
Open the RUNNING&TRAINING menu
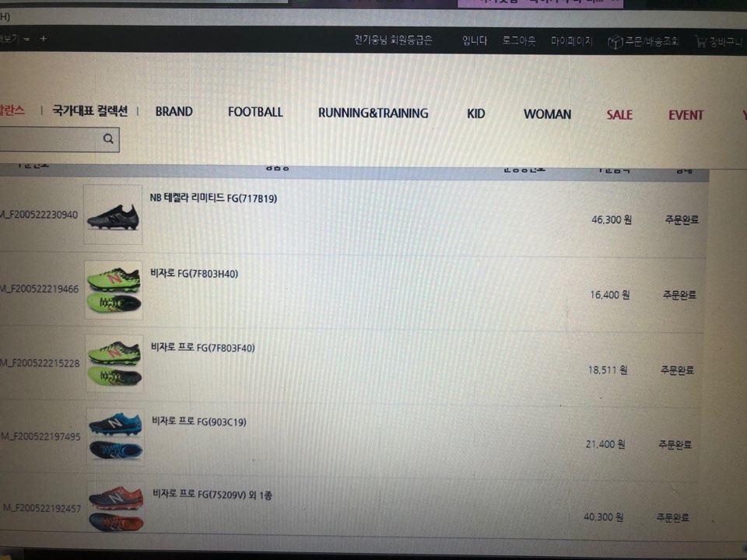(x=373, y=113)
